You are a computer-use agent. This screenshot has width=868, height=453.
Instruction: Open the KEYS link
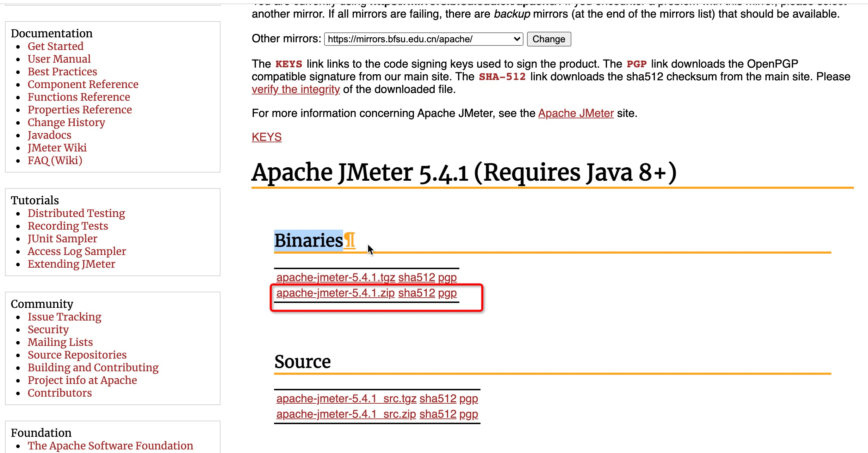coord(266,137)
